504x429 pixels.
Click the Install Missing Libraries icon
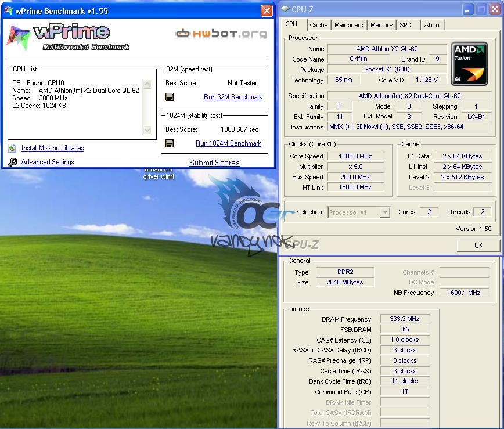pyautogui.click(x=12, y=148)
